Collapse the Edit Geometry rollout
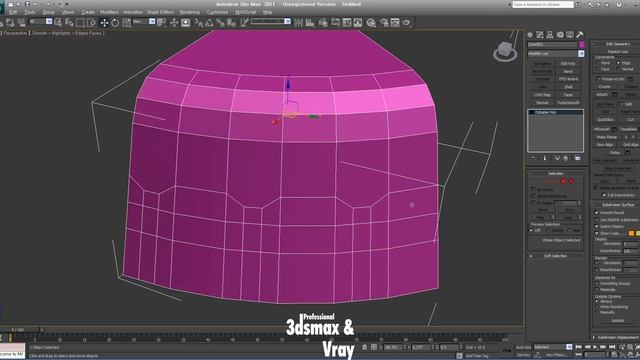Image resolution: width=640 pixels, height=360 pixels. tap(616, 44)
